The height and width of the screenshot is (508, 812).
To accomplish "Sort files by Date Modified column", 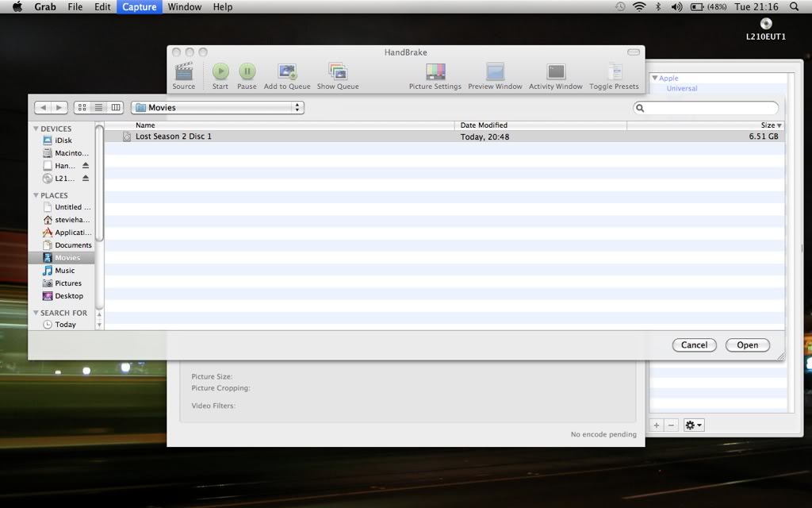I will pyautogui.click(x=541, y=125).
